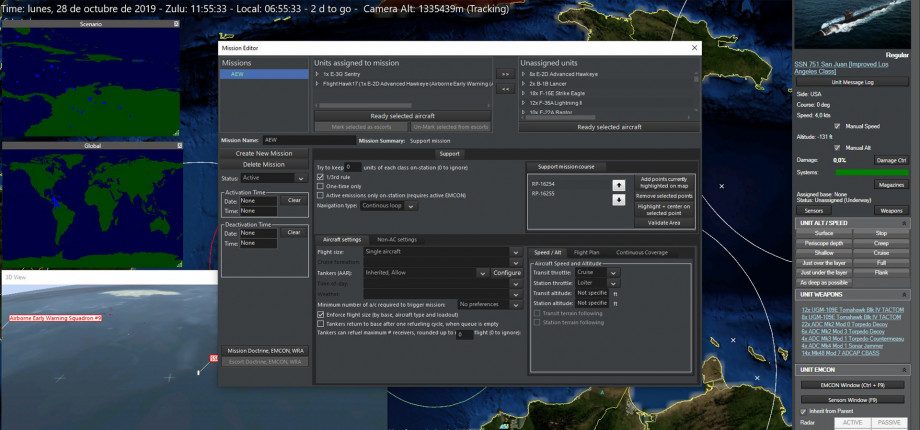Open Unit Message Log

852,82
